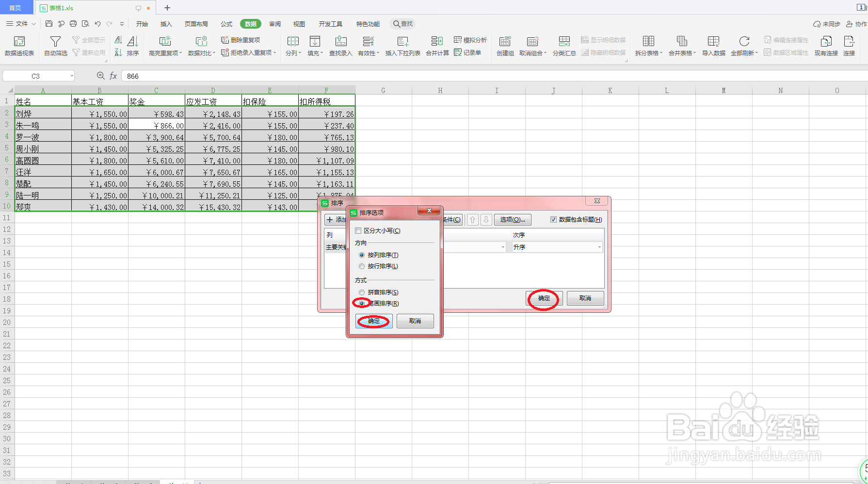Open Subtotal (分类汇总) tool

pos(564,47)
